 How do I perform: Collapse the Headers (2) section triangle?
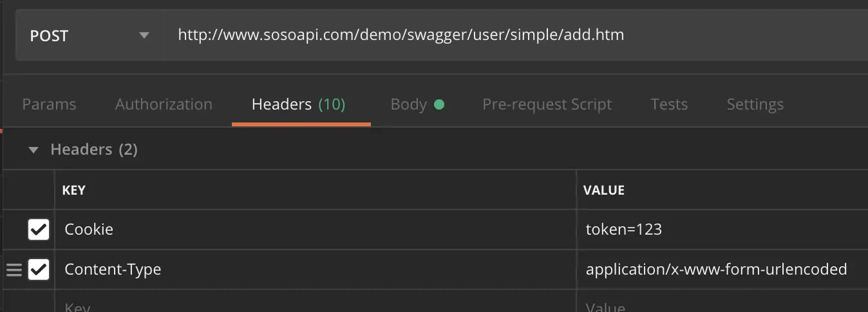pos(33,150)
